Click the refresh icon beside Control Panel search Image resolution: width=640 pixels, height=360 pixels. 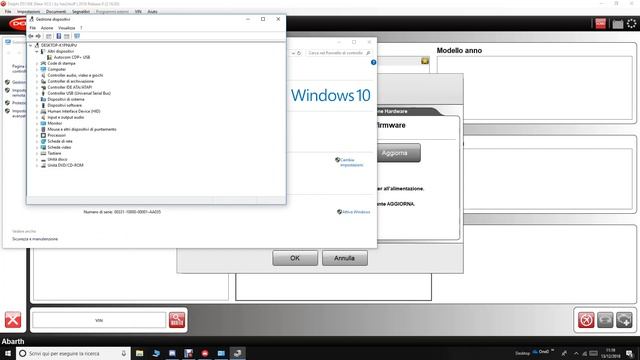coord(299,53)
